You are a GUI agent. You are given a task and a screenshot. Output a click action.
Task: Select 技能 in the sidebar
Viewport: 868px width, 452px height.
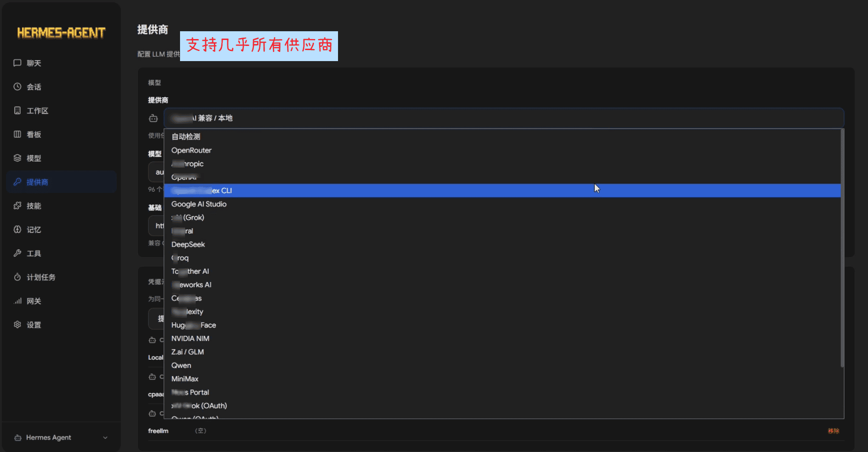click(x=62, y=206)
